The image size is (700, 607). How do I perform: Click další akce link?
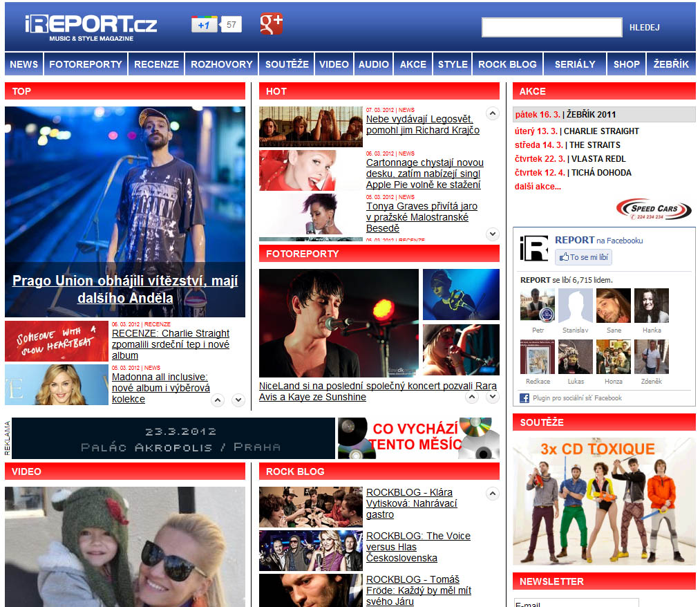point(538,187)
